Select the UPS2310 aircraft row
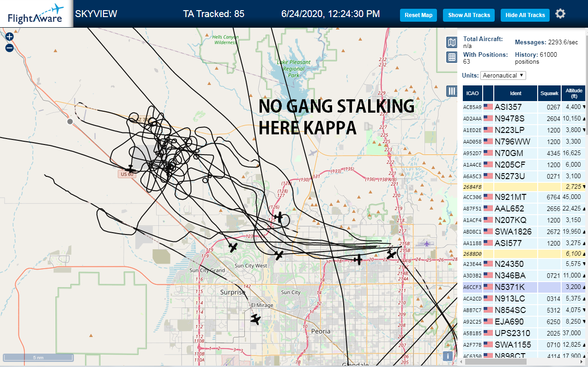This screenshot has width=588, height=367. pyautogui.click(x=524, y=333)
